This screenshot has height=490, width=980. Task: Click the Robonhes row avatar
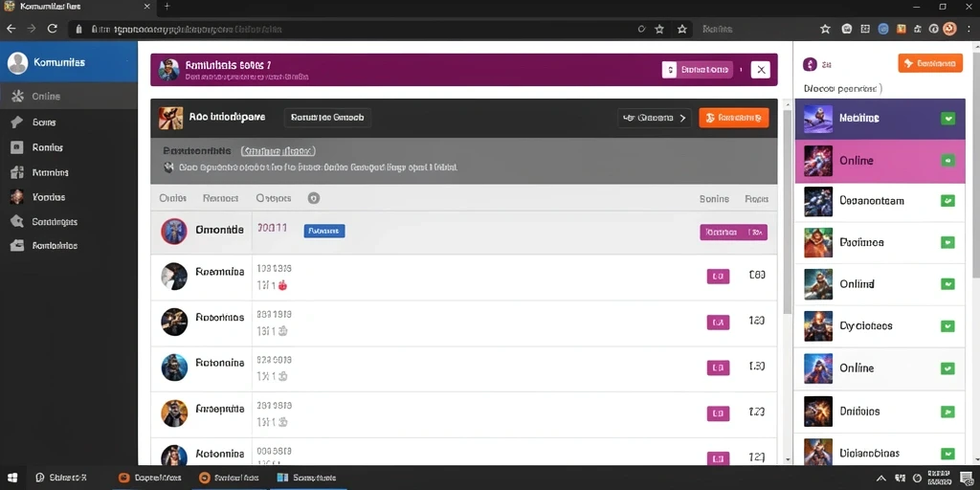click(174, 322)
